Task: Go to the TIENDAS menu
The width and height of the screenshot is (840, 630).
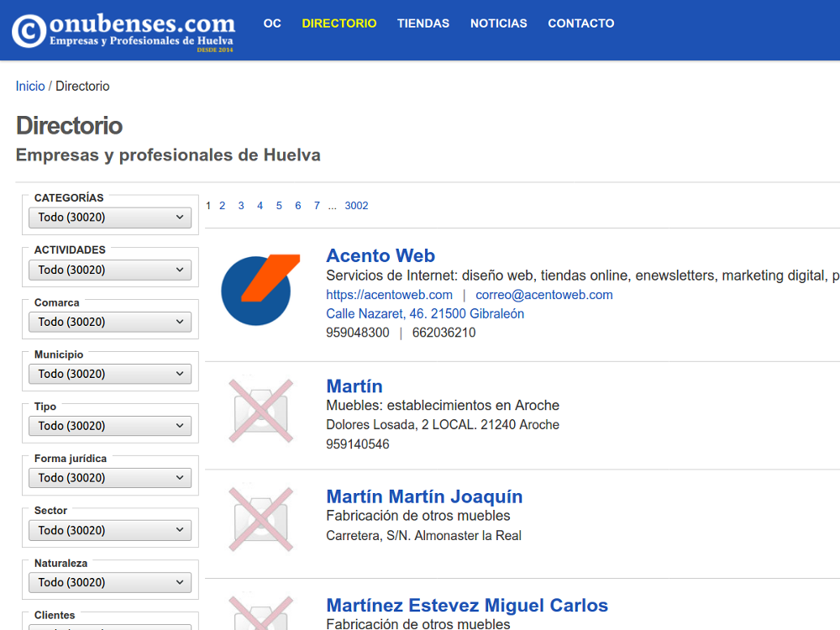Action: click(423, 24)
